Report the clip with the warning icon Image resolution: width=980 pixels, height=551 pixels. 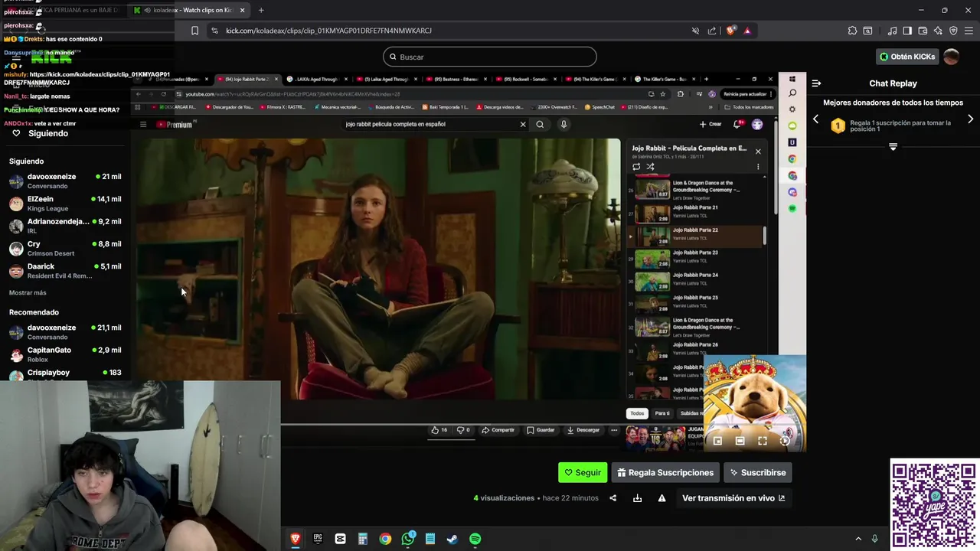tap(661, 498)
